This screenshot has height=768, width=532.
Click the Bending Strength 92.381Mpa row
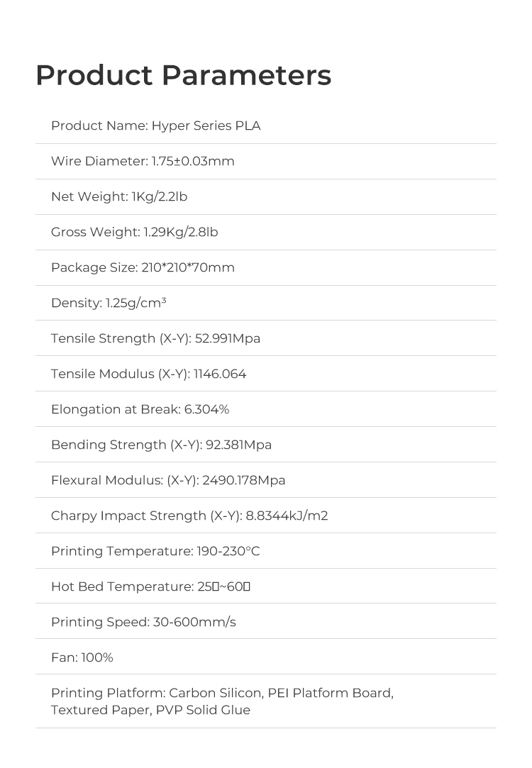pos(161,445)
